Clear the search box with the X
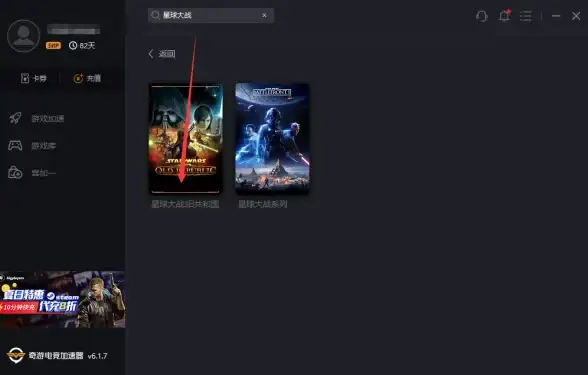Image resolution: width=588 pixels, height=375 pixels. pos(264,15)
